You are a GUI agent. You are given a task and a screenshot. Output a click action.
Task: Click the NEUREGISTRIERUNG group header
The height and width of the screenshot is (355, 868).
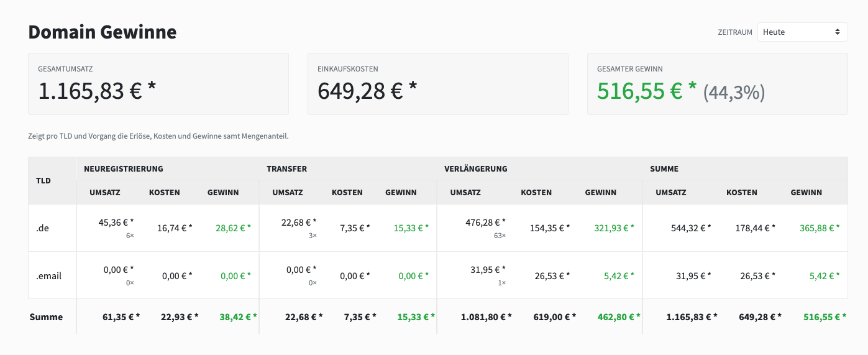[124, 168]
